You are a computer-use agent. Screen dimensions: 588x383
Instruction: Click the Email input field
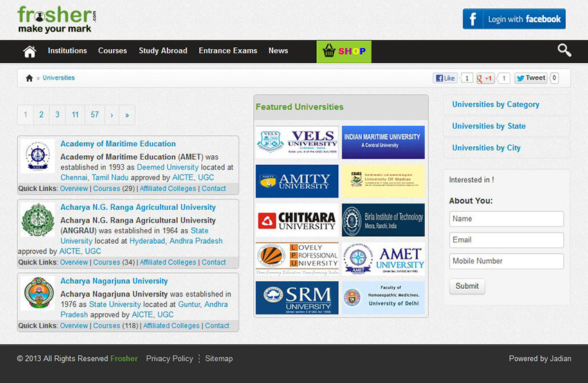tap(506, 240)
